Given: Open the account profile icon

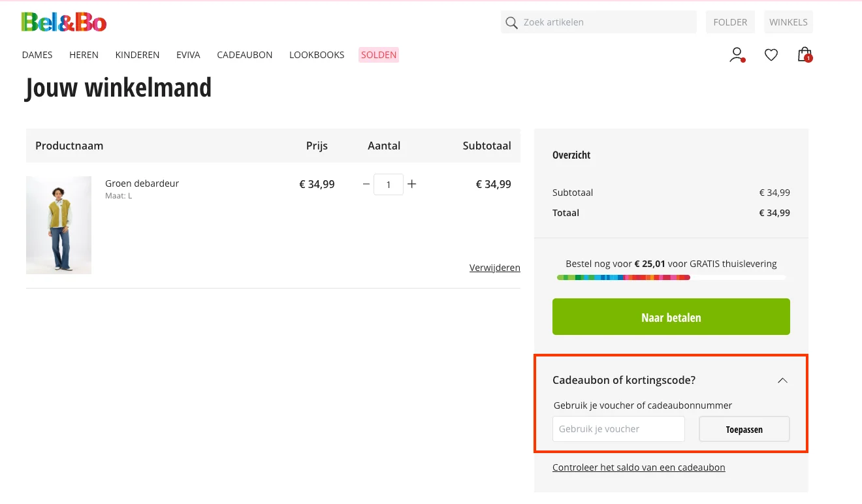Looking at the screenshot, I should [737, 54].
